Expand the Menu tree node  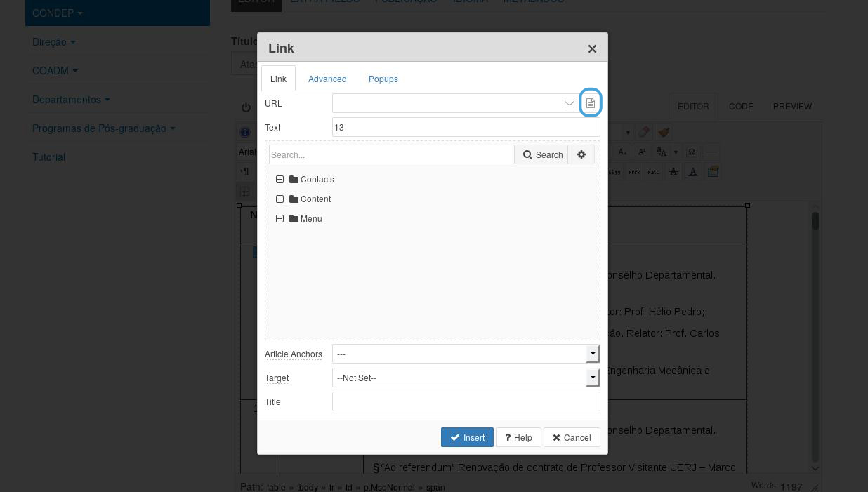(x=280, y=219)
